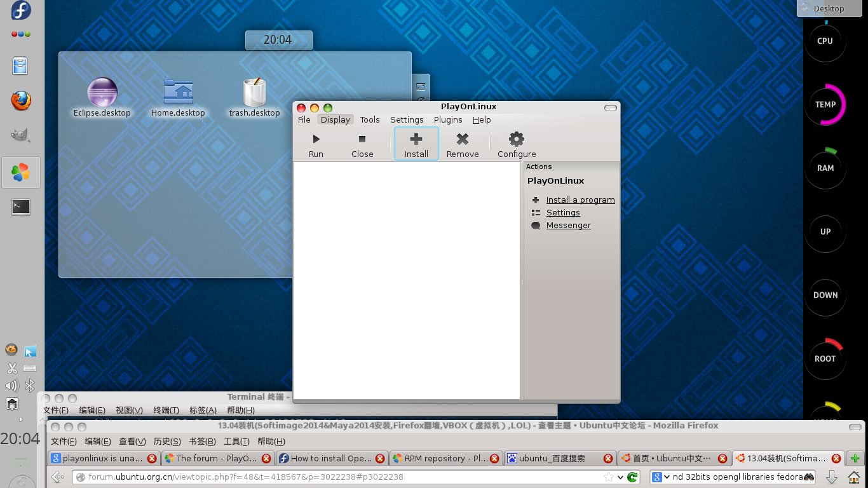This screenshot has height=488, width=868.
Task: Click the PlayOnLinux clover panel icon
Action: (x=21, y=172)
